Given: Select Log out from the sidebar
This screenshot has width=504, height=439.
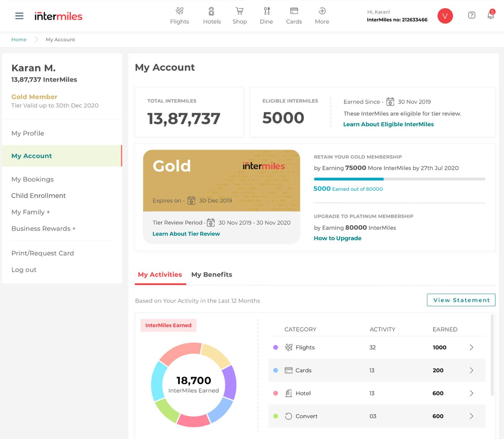Looking at the screenshot, I should 24,270.
